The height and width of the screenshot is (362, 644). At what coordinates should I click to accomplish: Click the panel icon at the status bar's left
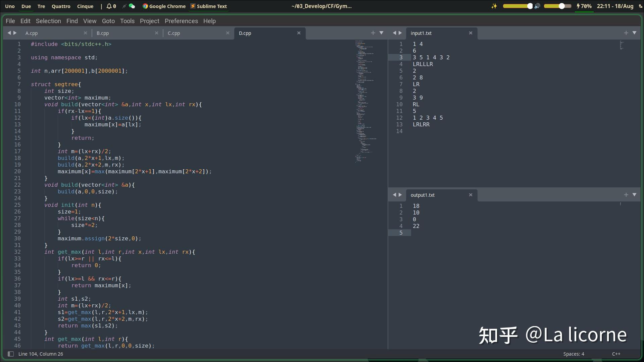(x=11, y=354)
